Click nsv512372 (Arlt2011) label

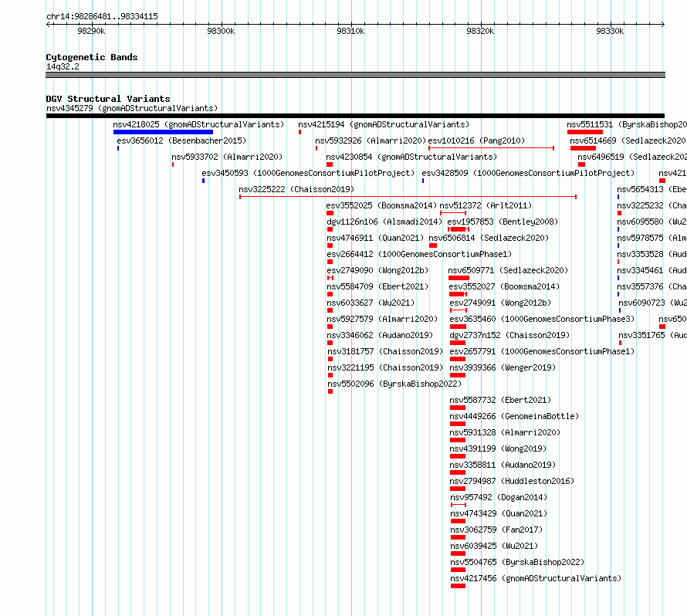486,205
